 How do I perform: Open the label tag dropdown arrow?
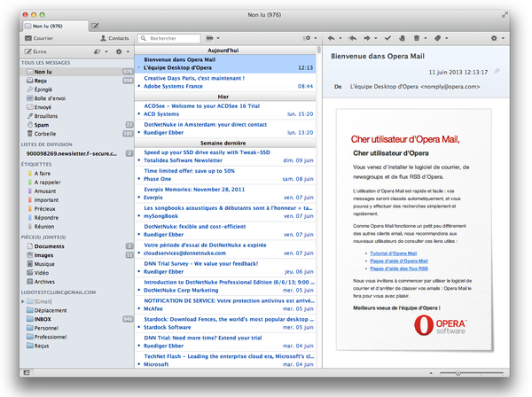coord(447,38)
